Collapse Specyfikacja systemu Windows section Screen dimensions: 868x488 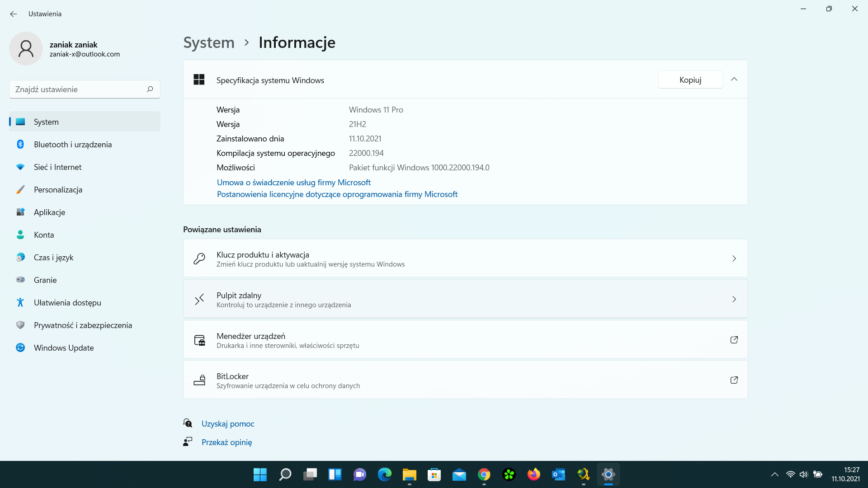point(734,80)
